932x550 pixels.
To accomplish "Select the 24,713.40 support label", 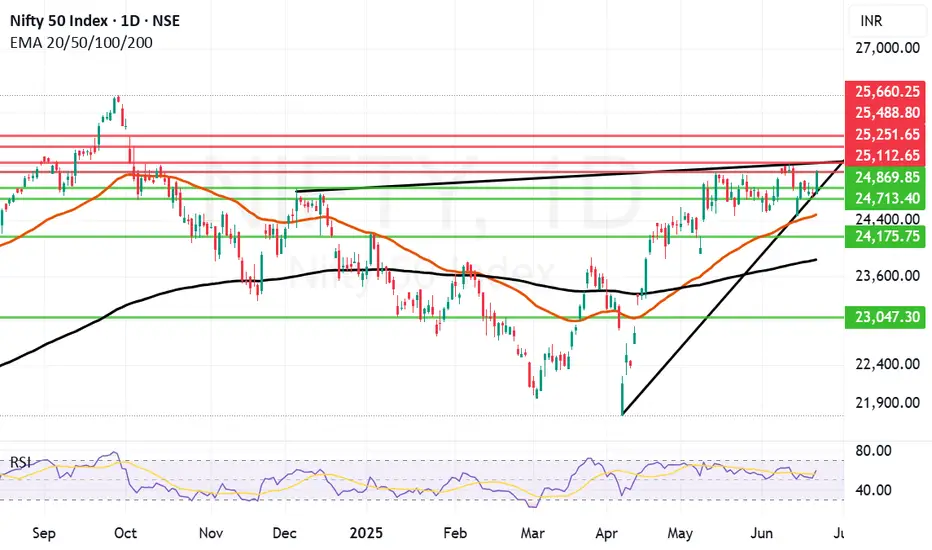I will click(x=887, y=199).
